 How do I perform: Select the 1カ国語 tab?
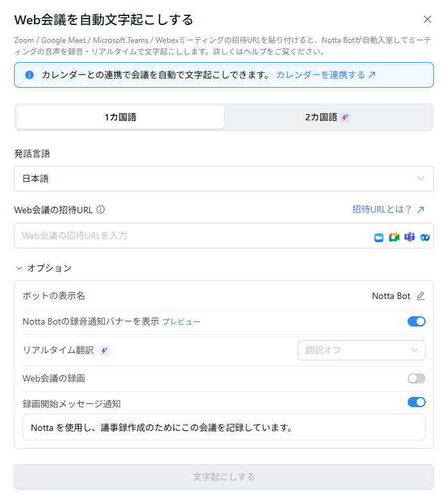coord(120,117)
